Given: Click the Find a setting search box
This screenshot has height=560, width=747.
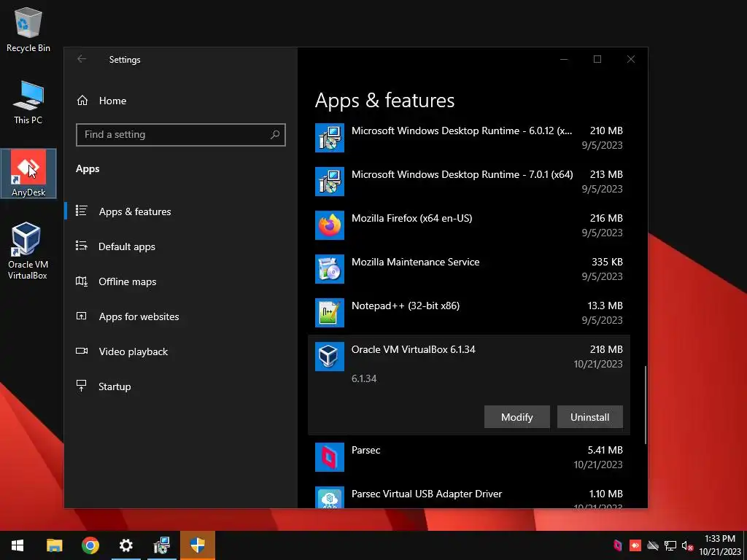Looking at the screenshot, I should tap(181, 135).
